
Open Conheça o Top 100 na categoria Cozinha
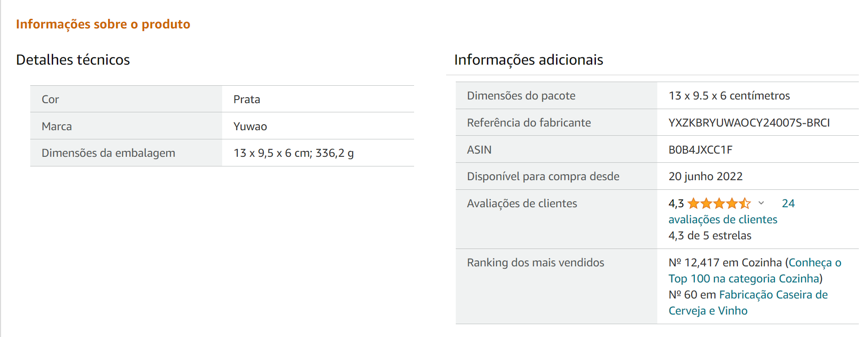tap(755, 271)
